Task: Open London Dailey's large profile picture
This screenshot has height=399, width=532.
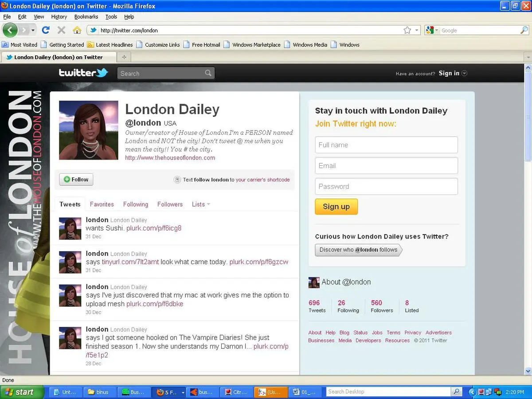Action: 89,130
